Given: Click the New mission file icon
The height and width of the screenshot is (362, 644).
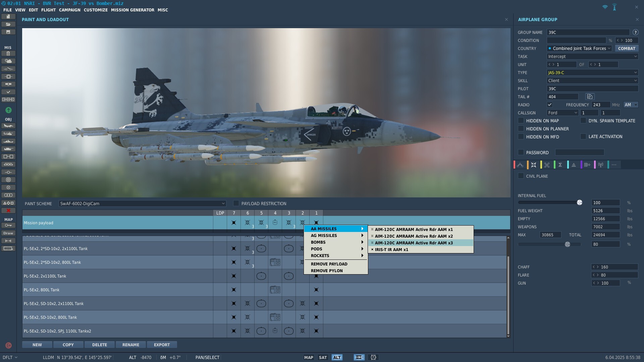Looking at the screenshot, I should (x=8, y=16).
